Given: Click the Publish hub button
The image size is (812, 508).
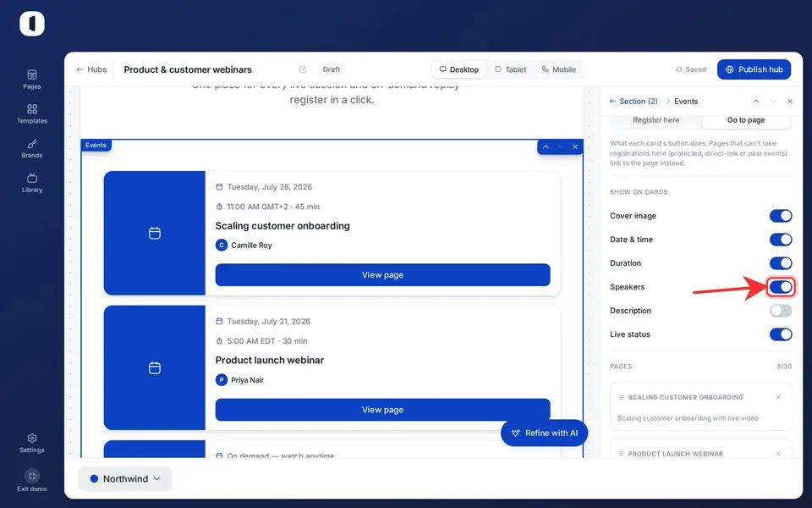Looking at the screenshot, I should [754, 69].
